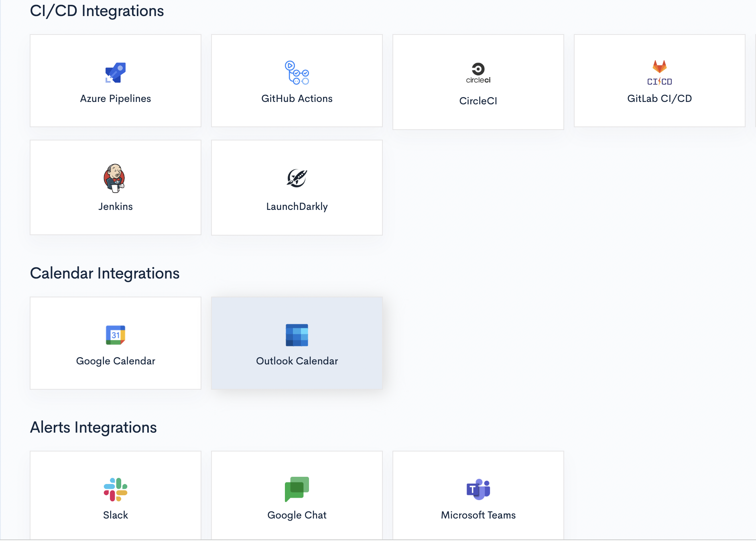The width and height of the screenshot is (756, 541).
Task: Click the Calendar Integrations heading
Action: [x=105, y=273]
